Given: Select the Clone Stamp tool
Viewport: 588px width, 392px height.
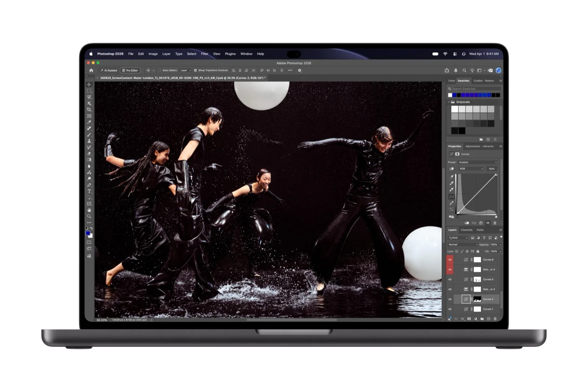Looking at the screenshot, I should click(x=89, y=141).
